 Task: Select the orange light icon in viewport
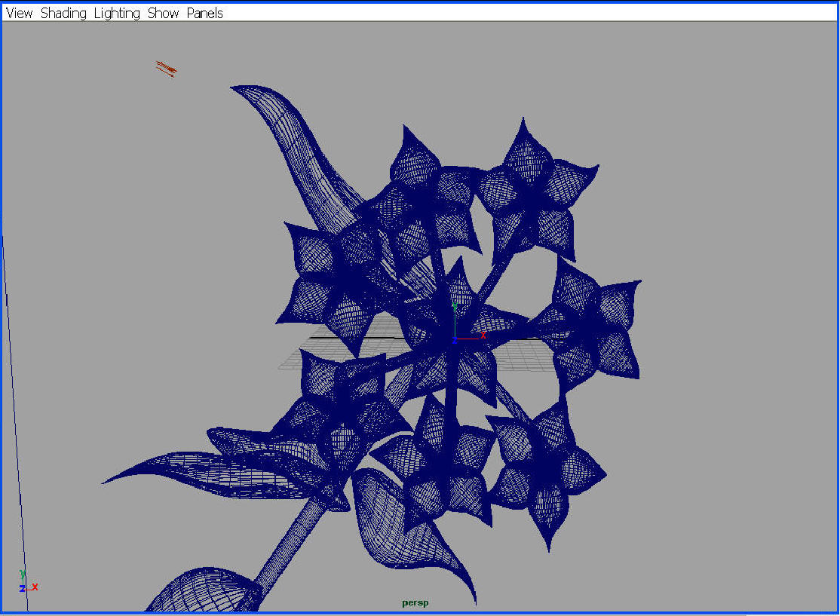click(x=166, y=69)
